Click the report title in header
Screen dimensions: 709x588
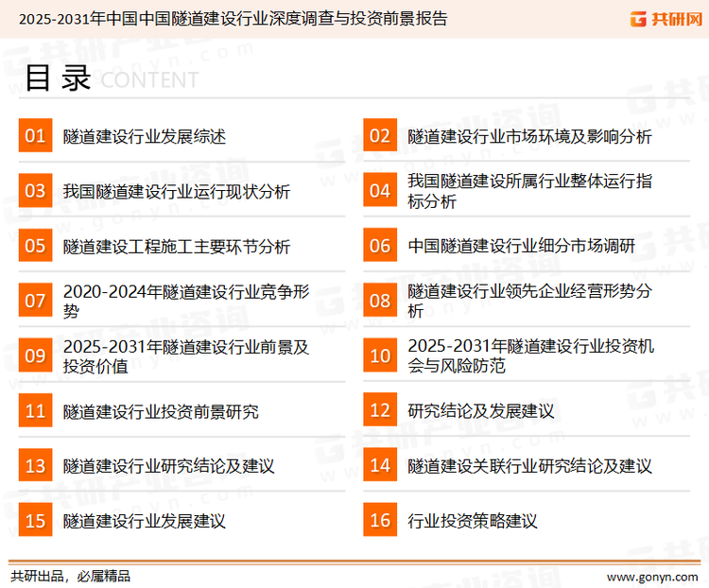point(233,19)
